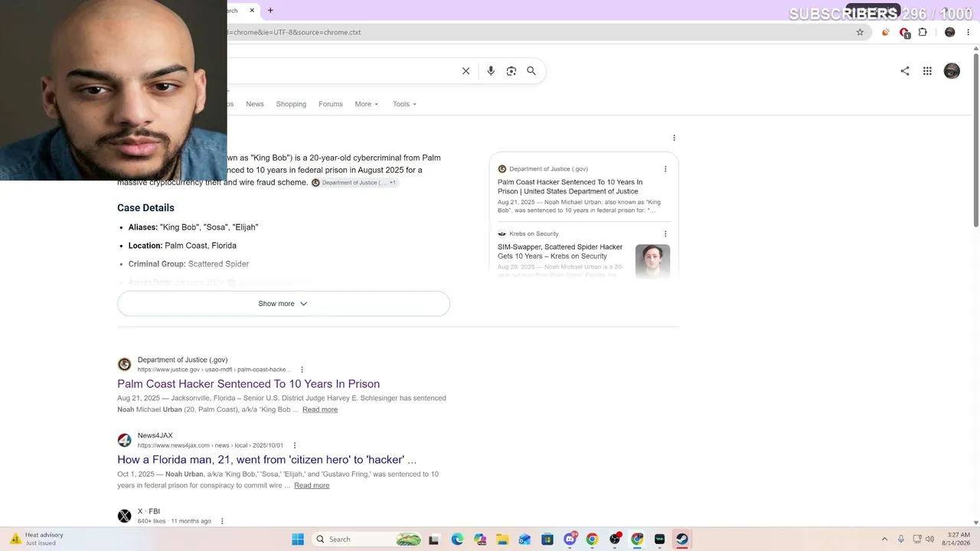Start voice search with the microphone icon
This screenshot has height=551, width=980.
point(491,71)
